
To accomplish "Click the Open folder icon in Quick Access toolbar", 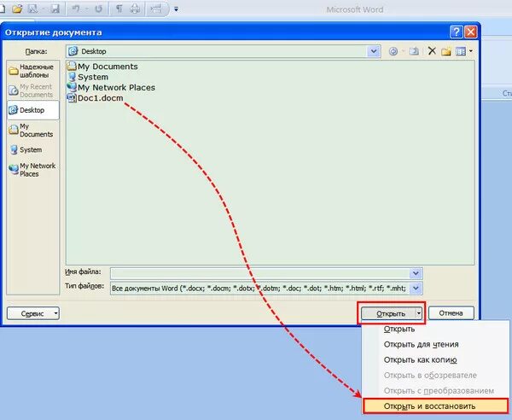I will 17,9.
